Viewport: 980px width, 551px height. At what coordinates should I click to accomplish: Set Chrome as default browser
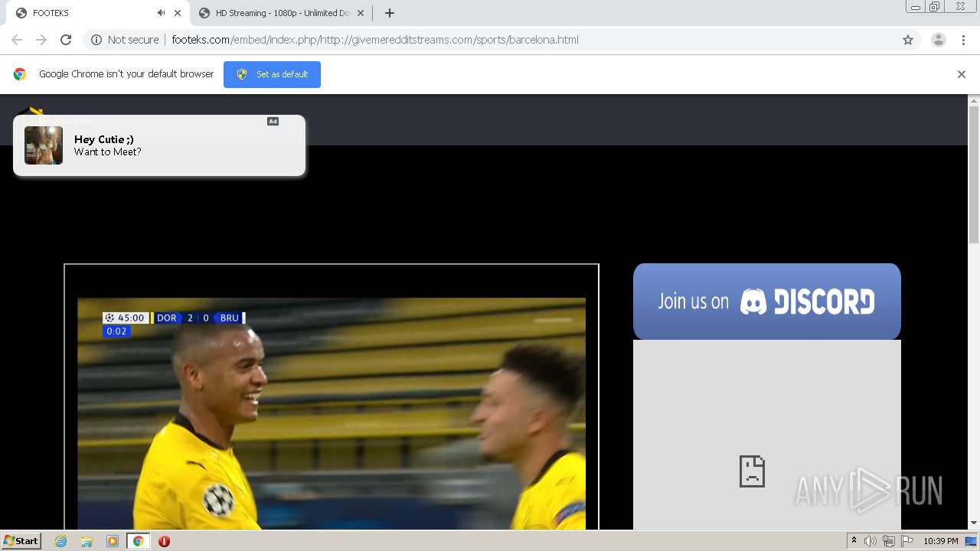(x=272, y=74)
